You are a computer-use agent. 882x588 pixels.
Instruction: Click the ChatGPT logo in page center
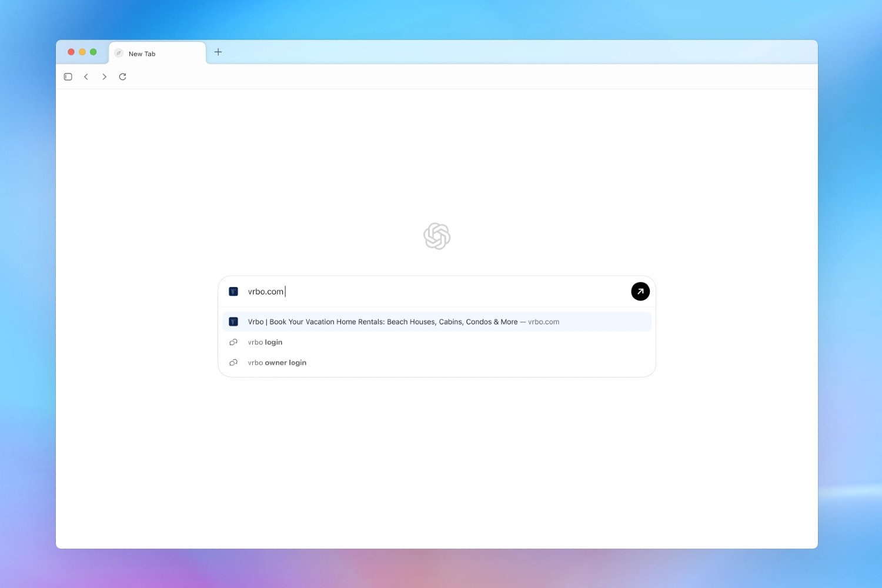pyautogui.click(x=437, y=236)
